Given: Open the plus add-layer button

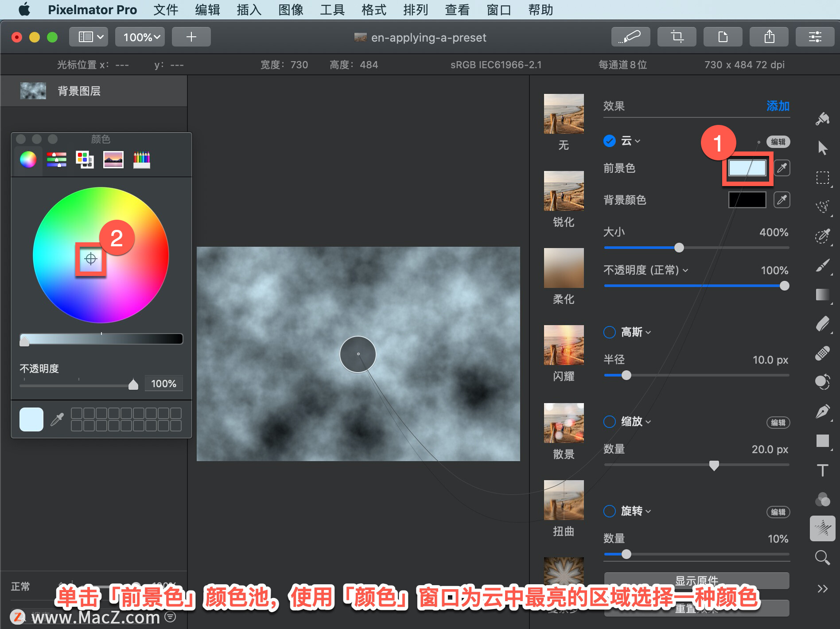Looking at the screenshot, I should [191, 37].
